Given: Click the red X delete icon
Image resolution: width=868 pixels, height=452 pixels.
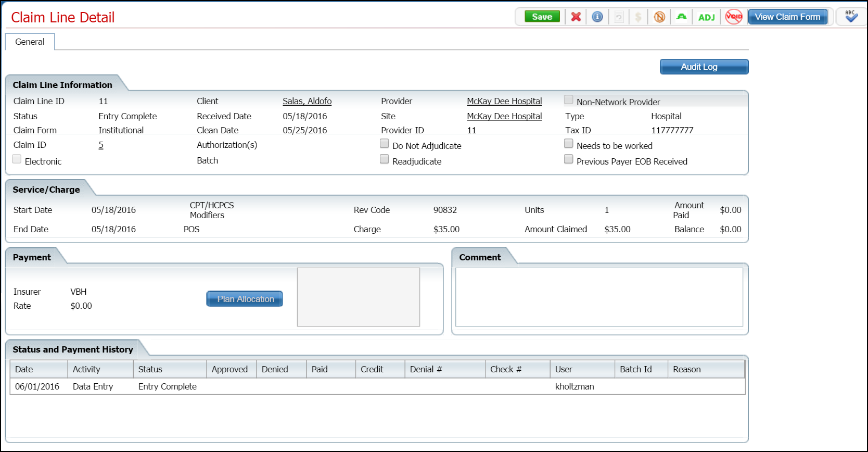Looking at the screenshot, I should 576,17.
